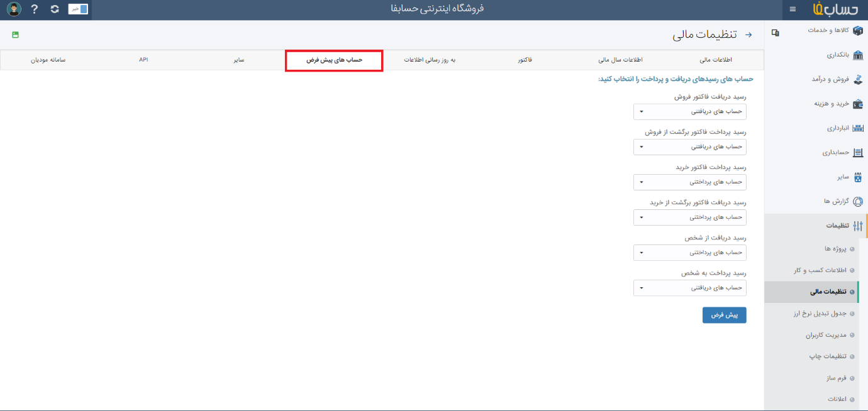Click the رسید دریافت فاکتور فروش label
Image resolution: width=868 pixels, height=411 pixels.
[710, 97]
